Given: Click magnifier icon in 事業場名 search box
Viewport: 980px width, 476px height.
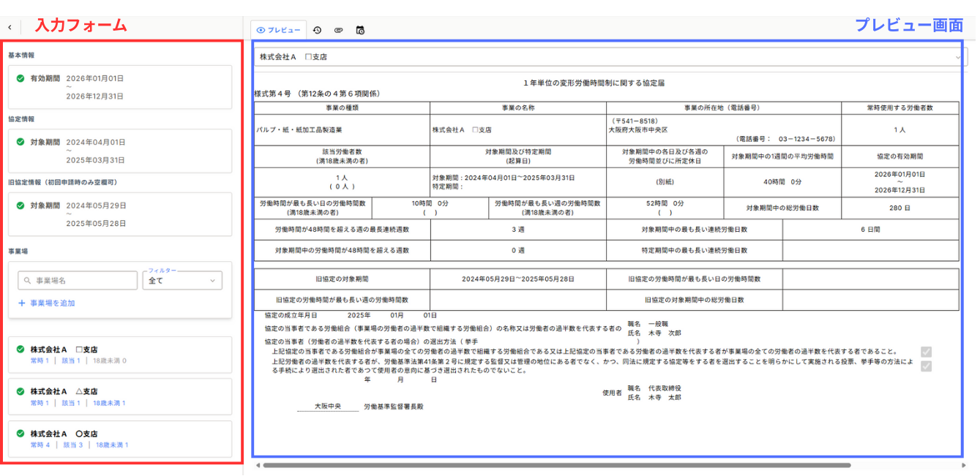Looking at the screenshot, I should pyautogui.click(x=27, y=280).
